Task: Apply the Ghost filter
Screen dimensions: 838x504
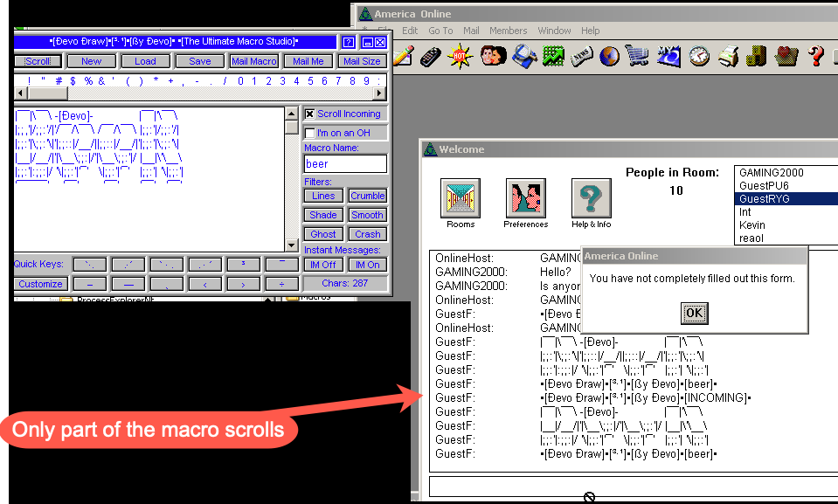Action: (323, 235)
